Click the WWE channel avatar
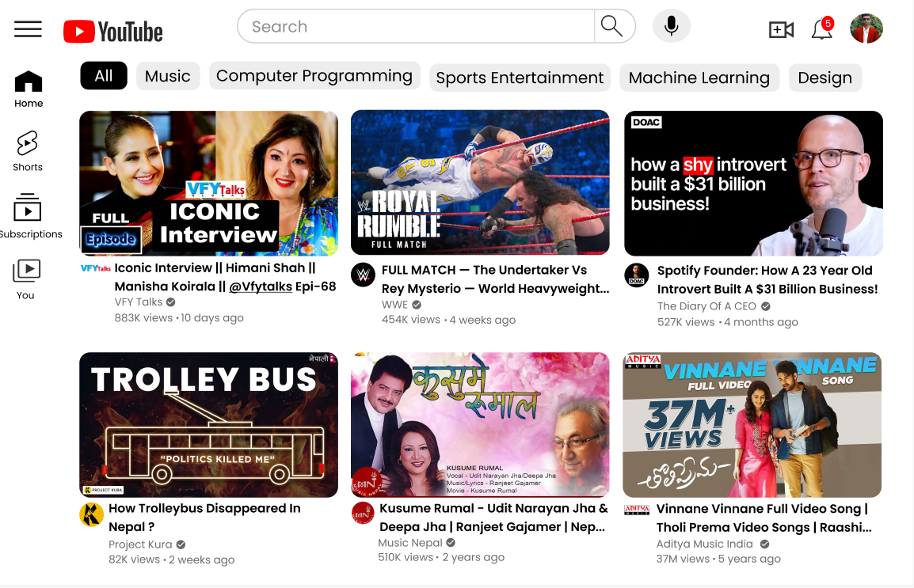The image size is (914, 588). pos(364,275)
